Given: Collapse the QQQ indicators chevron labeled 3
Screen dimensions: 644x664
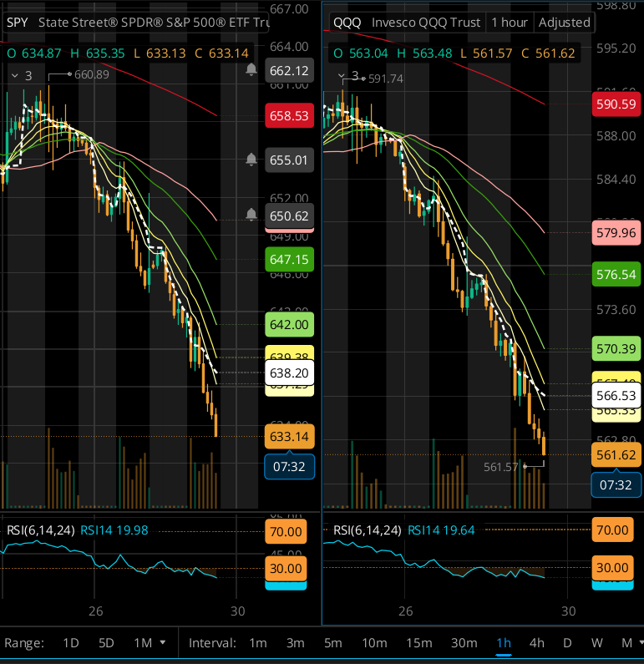Looking at the screenshot, I should pos(342,76).
